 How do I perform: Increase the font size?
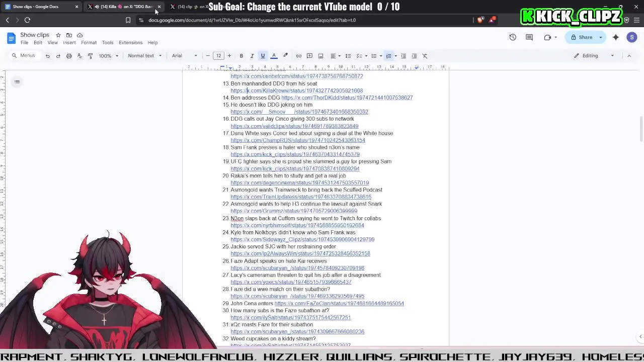pos(229,56)
